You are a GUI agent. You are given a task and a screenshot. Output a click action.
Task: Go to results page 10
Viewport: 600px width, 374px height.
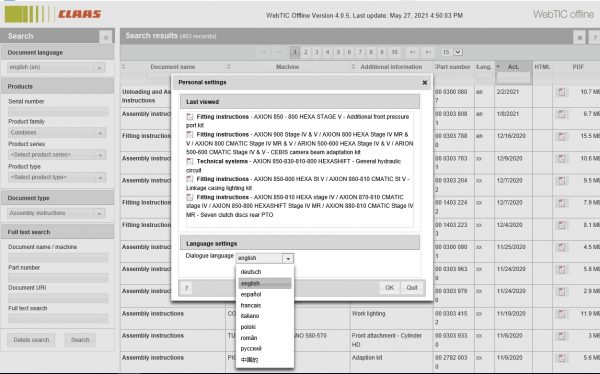395,52
